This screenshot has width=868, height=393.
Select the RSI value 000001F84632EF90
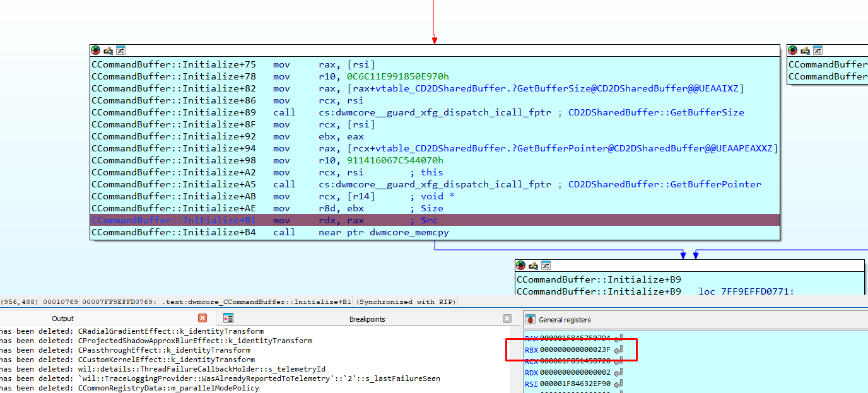[x=575, y=383]
